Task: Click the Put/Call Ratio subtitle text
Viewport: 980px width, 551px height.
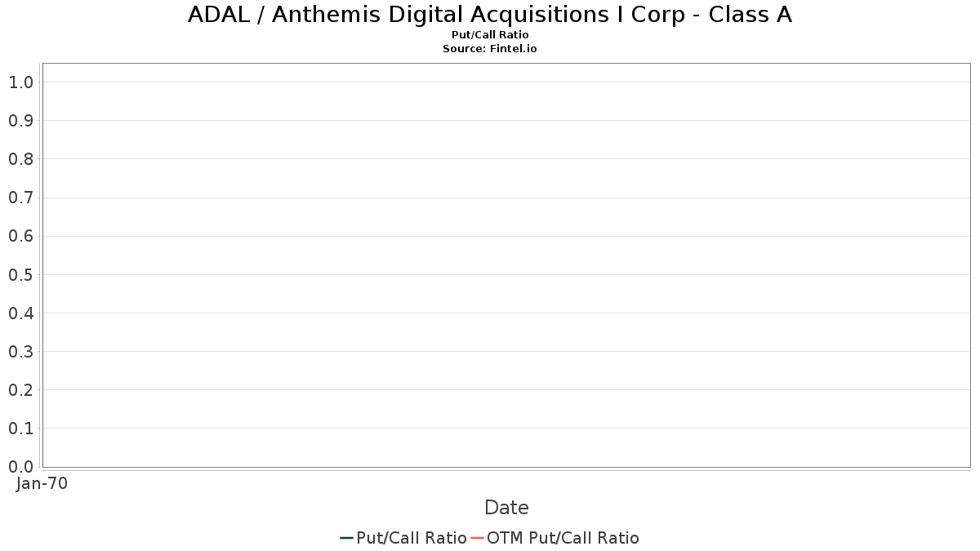Action: [490, 35]
